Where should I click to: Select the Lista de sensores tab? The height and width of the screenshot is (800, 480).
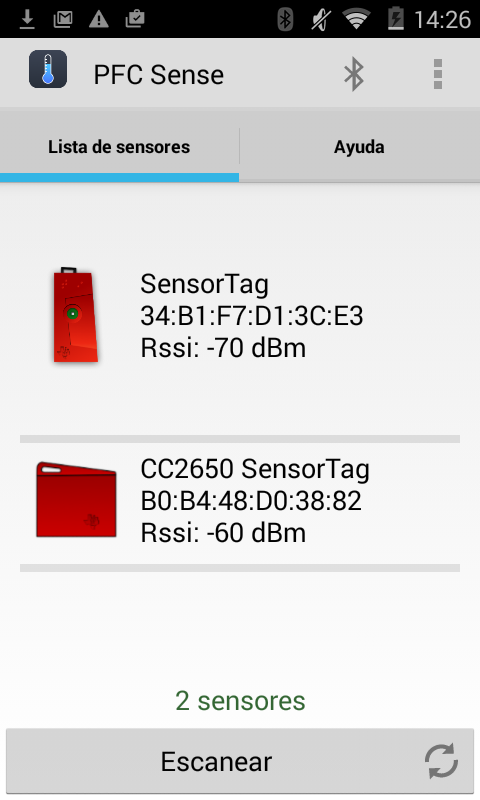(119, 147)
